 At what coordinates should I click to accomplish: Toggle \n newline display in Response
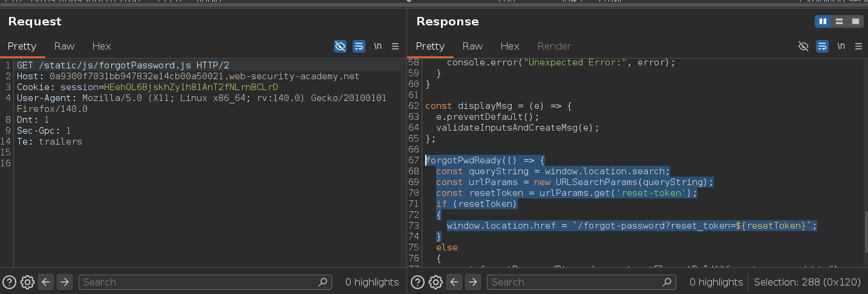tap(841, 46)
